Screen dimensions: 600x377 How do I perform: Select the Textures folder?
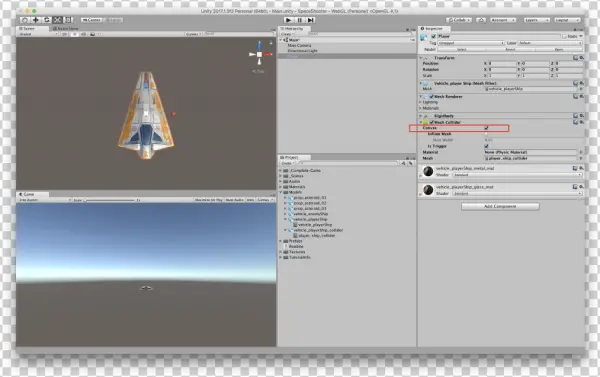pyautogui.click(x=297, y=252)
